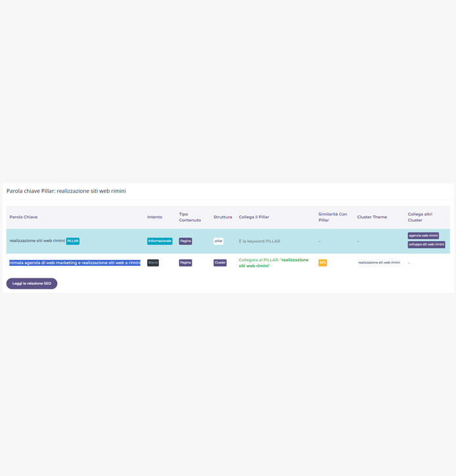The image size is (456, 476).
Task: Click the Cluster Theme column header
Action: pyautogui.click(x=372, y=217)
